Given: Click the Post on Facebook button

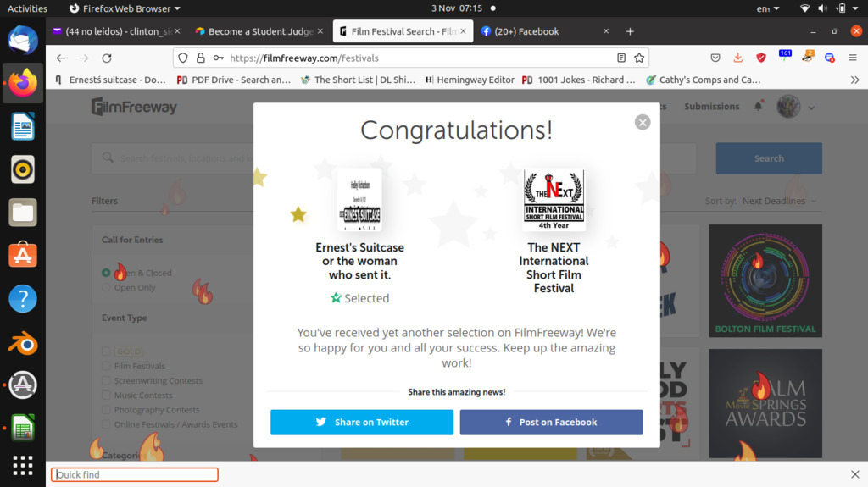Looking at the screenshot, I should (x=551, y=422).
